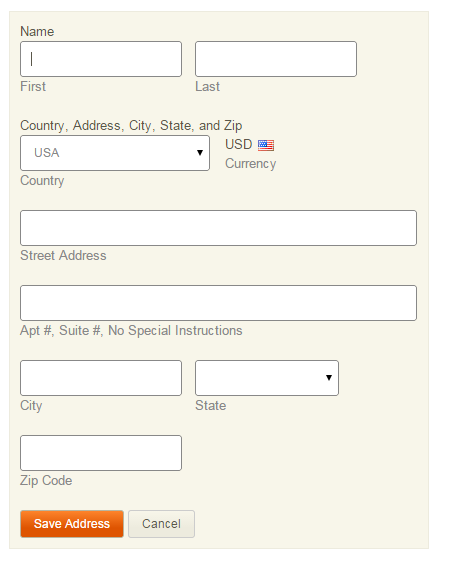Focus the Street Address field
This screenshot has width=454, height=572.
tap(218, 228)
